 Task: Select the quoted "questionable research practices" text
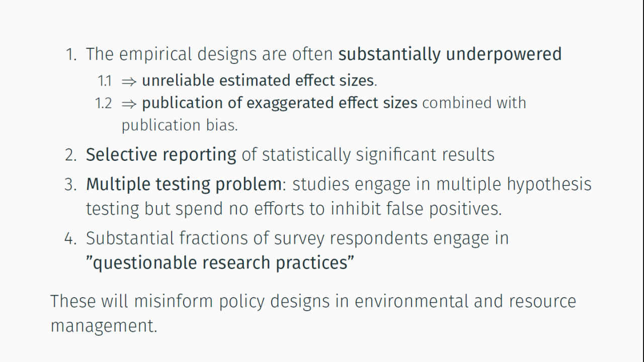pyautogui.click(x=220, y=262)
